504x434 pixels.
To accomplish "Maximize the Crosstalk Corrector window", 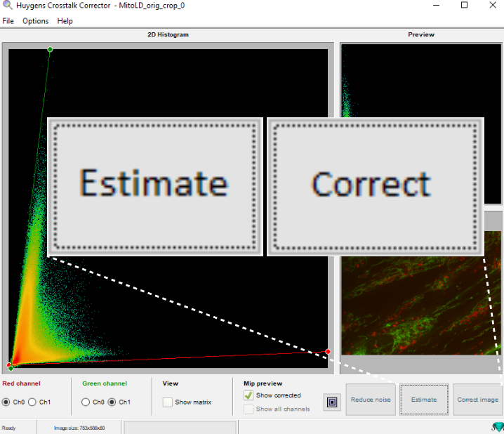I will click(x=464, y=6).
